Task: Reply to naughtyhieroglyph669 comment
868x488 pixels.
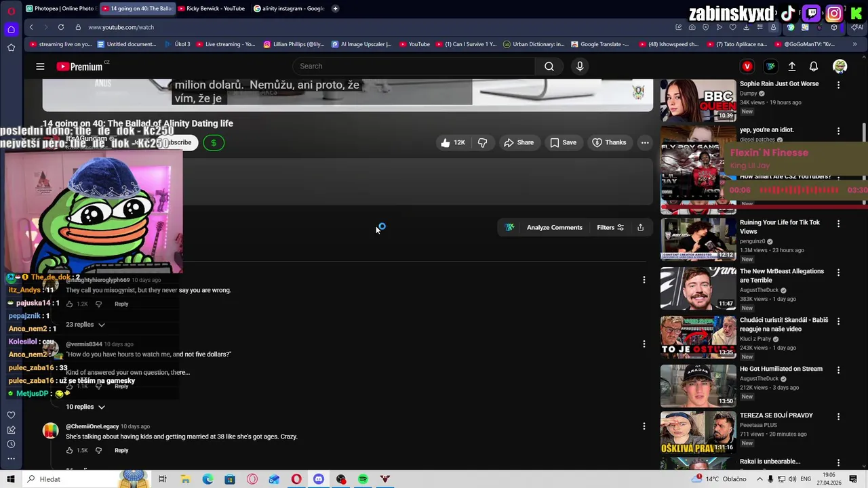Action: [121, 304]
